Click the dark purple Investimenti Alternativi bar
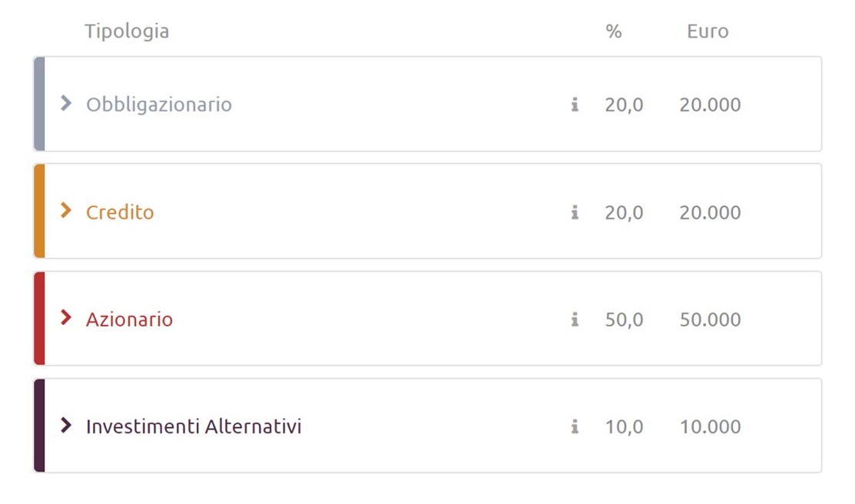 (39, 426)
